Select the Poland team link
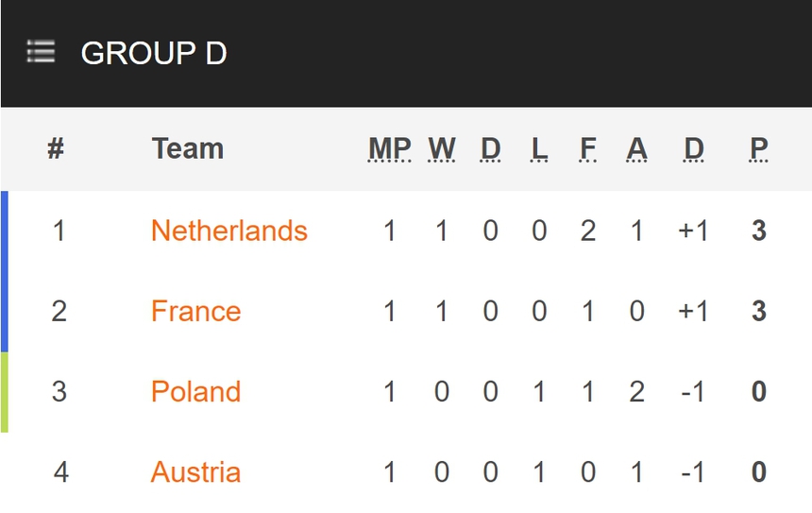Screen dimensions: 812x513 195,391
